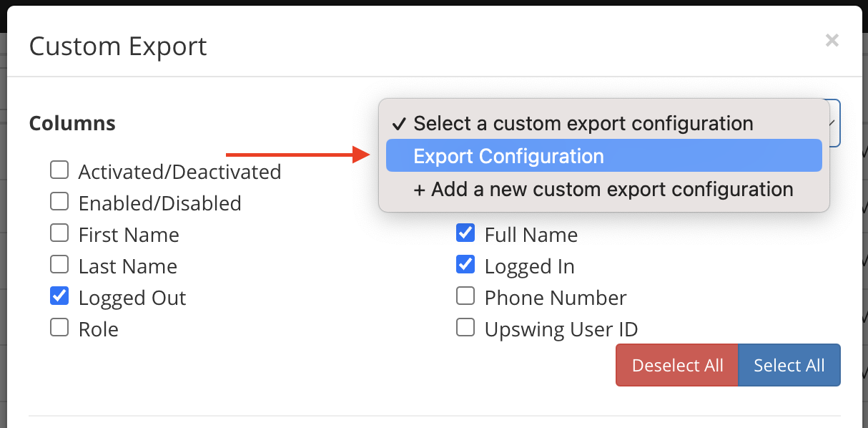868x428 pixels.
Task: Click the Deselect All button
Action: (677, 365)
